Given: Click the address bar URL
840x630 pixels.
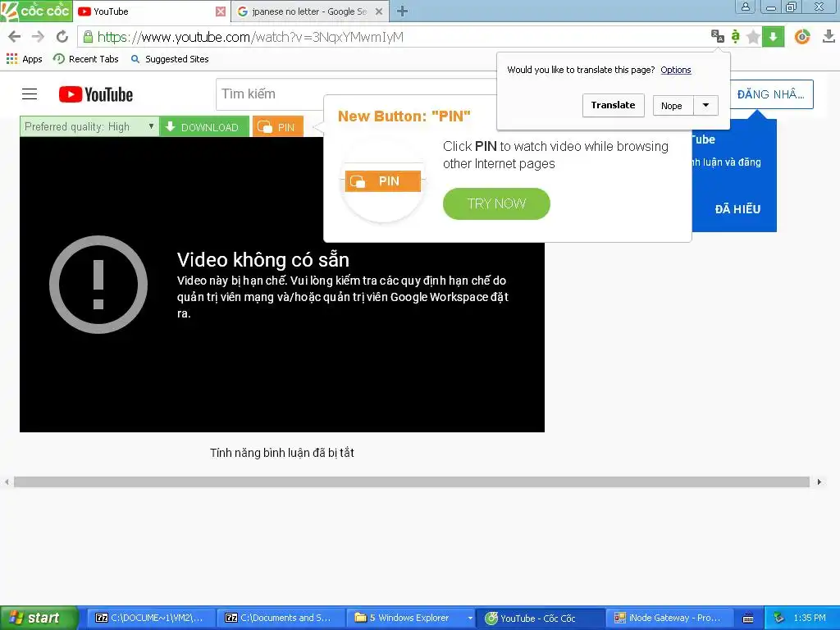Looking at the screenshot, I should (250, 37).
